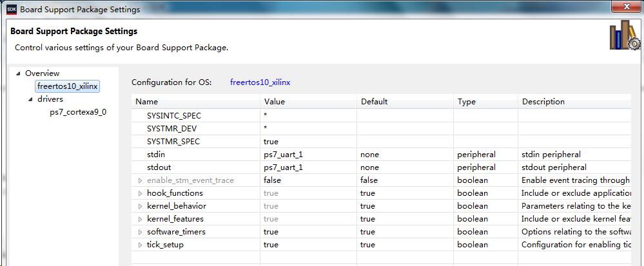Click the Name column header
The image size is (644, 266).
coord(196,101)
